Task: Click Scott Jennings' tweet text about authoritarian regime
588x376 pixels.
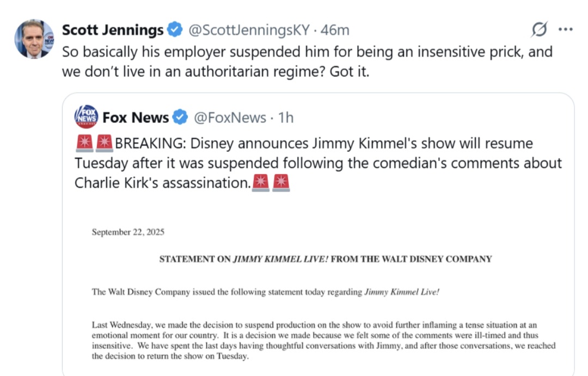Action: click(307, 61)
